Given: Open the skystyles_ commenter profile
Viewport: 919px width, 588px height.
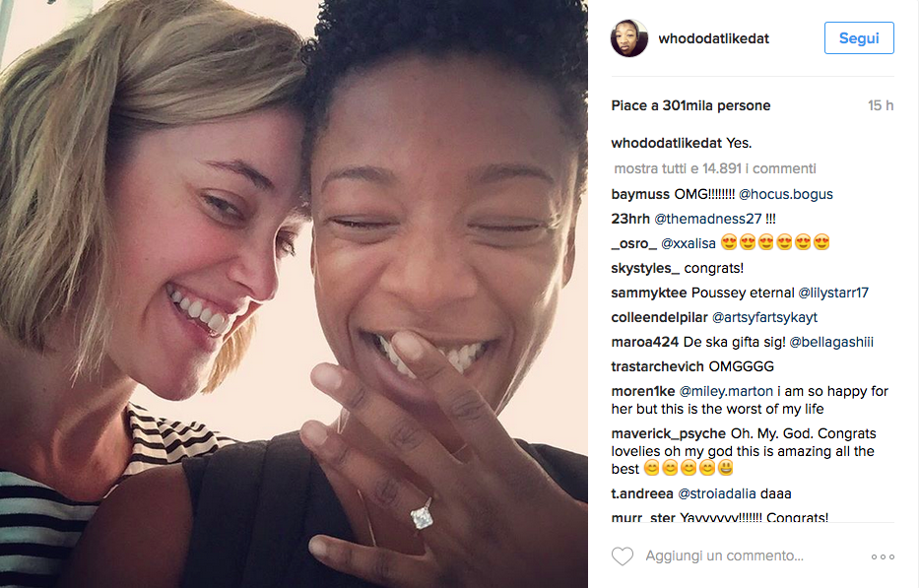Looking at the screenshot, I should pos(645,268).
